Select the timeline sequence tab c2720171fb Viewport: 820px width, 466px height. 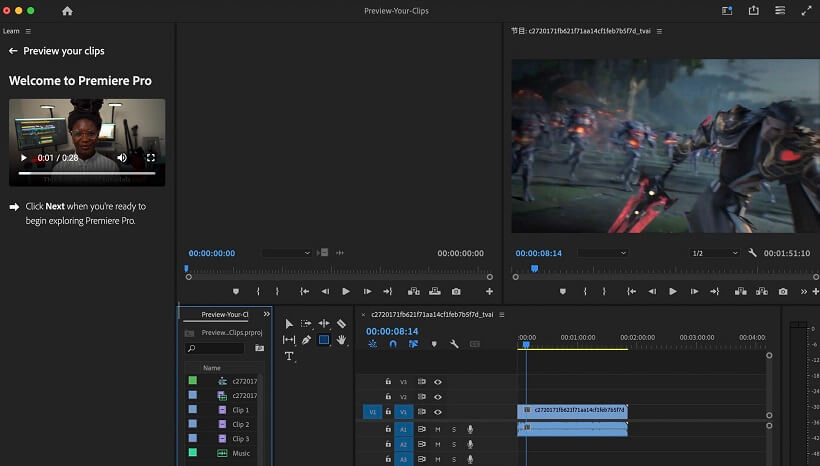[432, 315]
